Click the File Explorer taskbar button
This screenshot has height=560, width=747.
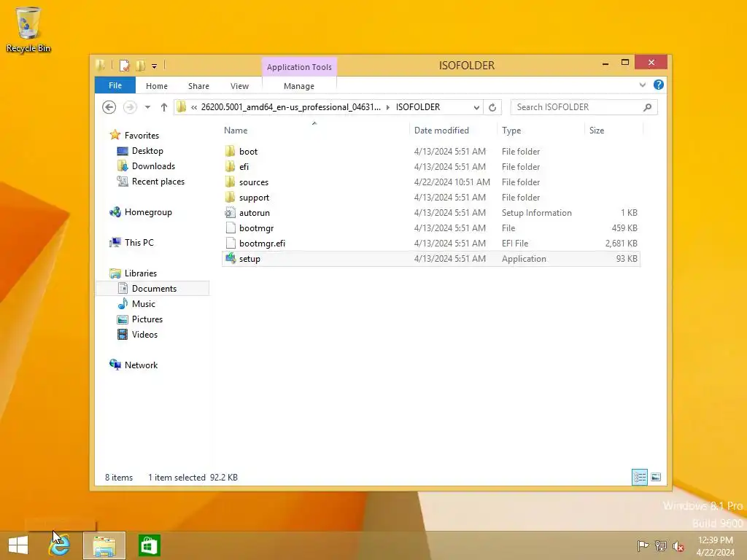coord(104,545)
